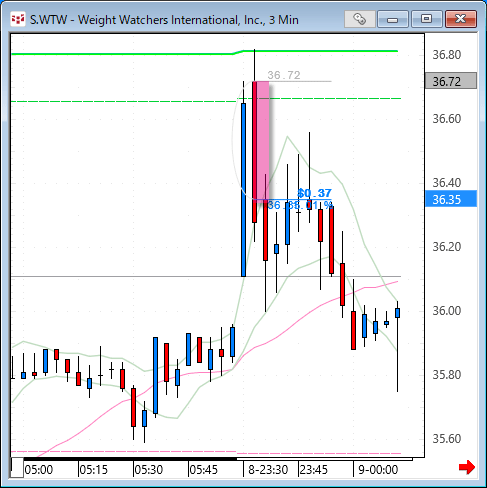Click the candlestick app icon in title bar
Screen dimensions: 487x488
point(17,19)
